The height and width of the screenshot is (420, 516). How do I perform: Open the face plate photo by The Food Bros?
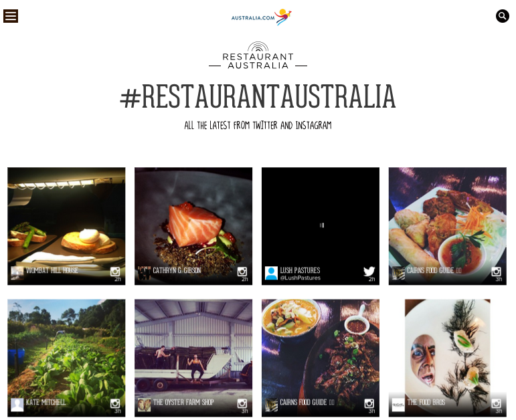click(448, 358)
